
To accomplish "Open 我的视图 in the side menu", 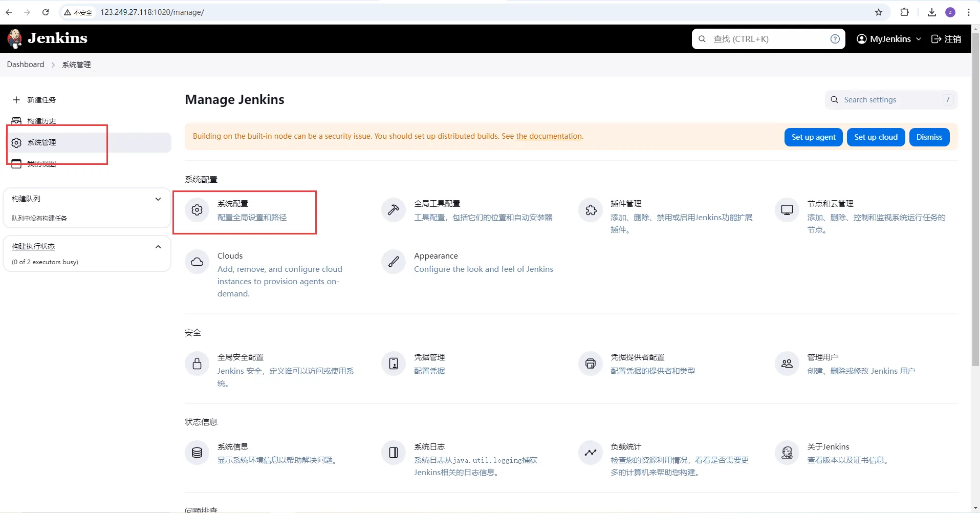I will (41, 164).
